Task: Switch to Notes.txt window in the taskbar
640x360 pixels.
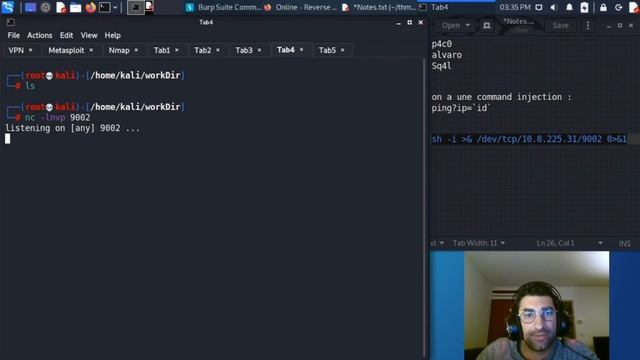Action: [380, 7]
